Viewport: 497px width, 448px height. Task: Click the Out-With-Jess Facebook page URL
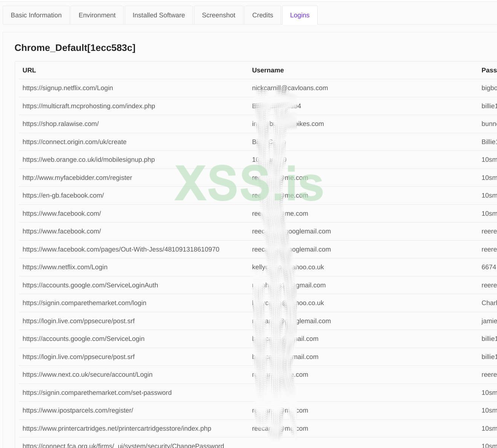coord(121,249)
